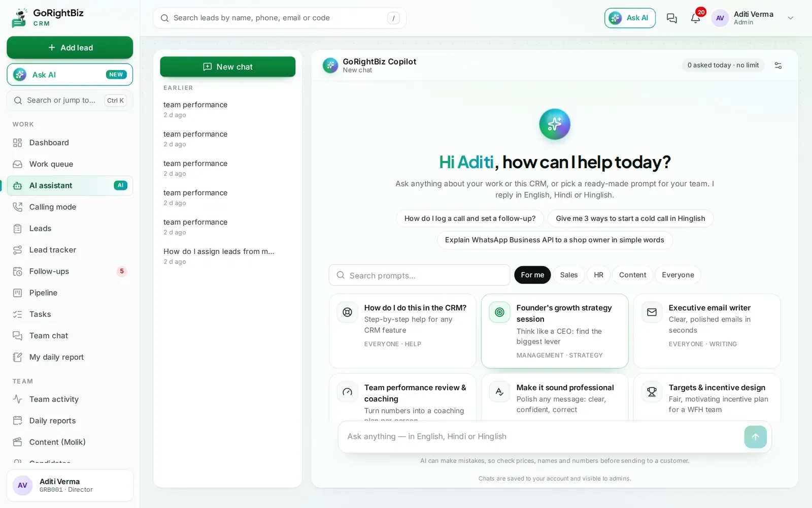Select the Content prompt filter
This screenshot has height=508, width=812.
coord(632,275)
